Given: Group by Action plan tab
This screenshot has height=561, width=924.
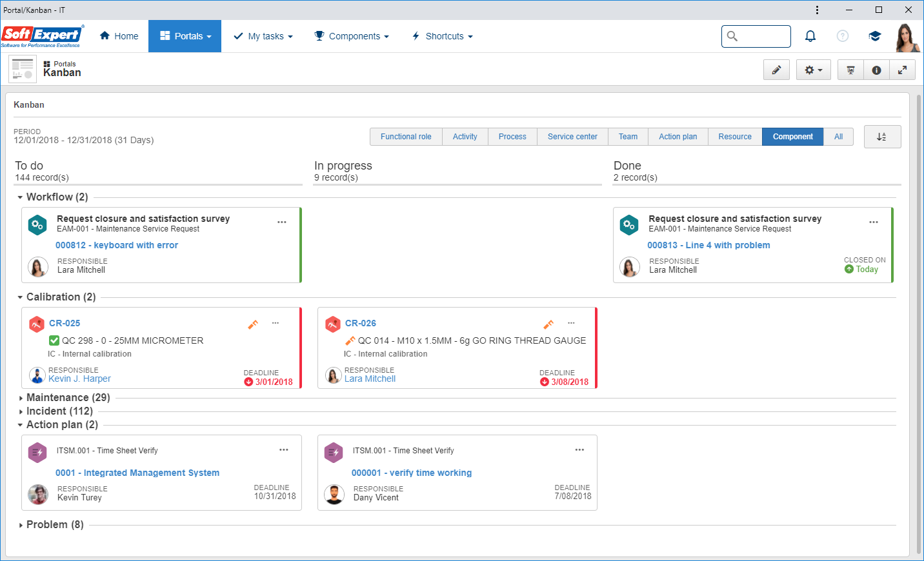Looking at the screenshot, I should point(678,137).
